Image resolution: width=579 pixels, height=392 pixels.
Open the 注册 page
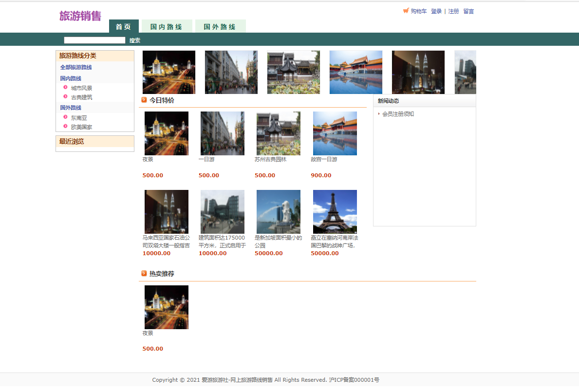click(454, 11)
